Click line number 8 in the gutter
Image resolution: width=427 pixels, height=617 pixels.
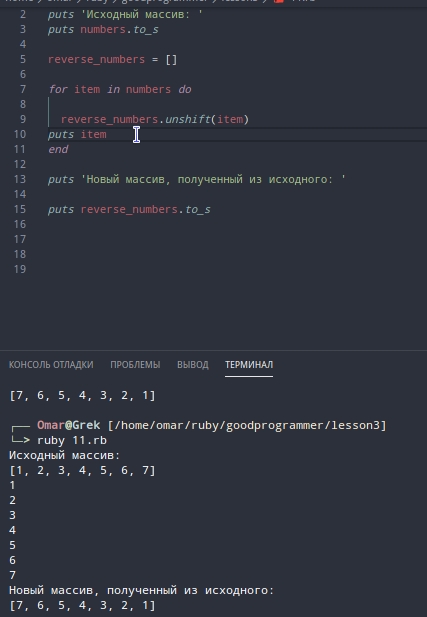click(x=23, y=104)
